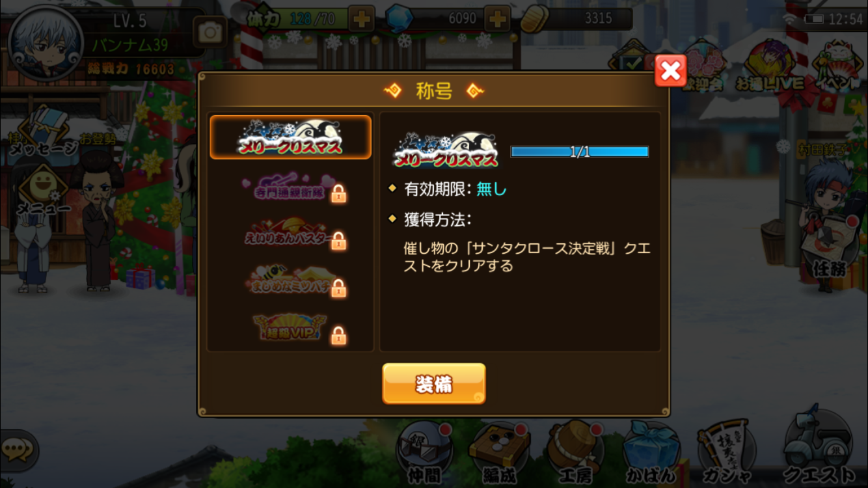This screenshot has height=488, width=868.
Task: Open the メニュー smiley icon
Action: pos(43,189)
